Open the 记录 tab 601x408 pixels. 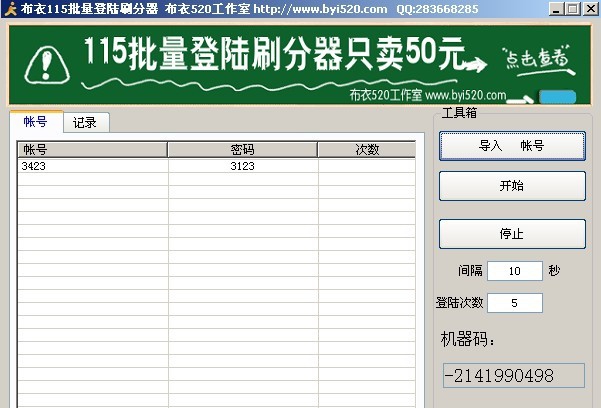tap(85, 123)
